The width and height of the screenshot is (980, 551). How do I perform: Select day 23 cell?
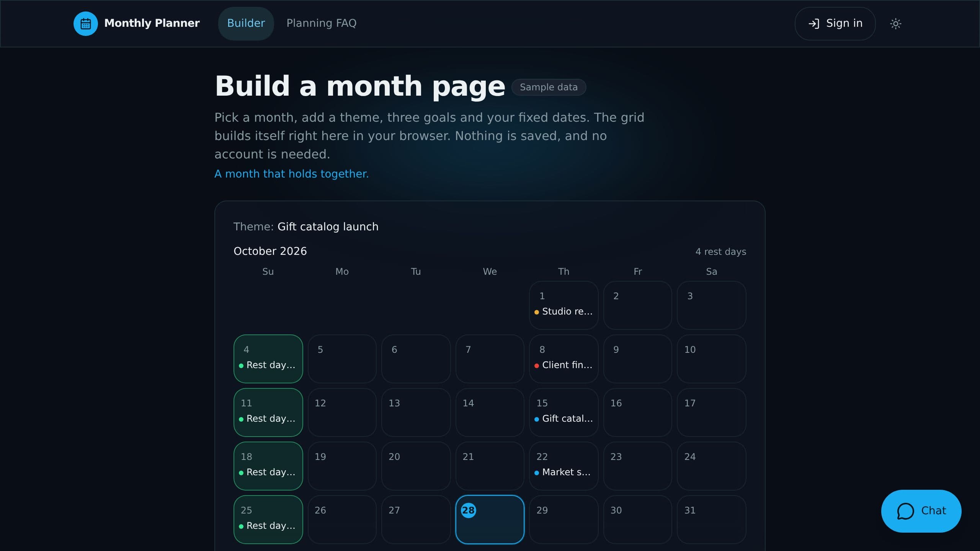click(x=637, y=466)
